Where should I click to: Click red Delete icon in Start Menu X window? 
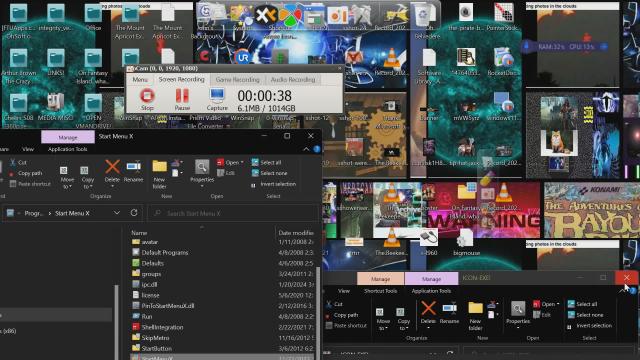click(x=112, y=167)
